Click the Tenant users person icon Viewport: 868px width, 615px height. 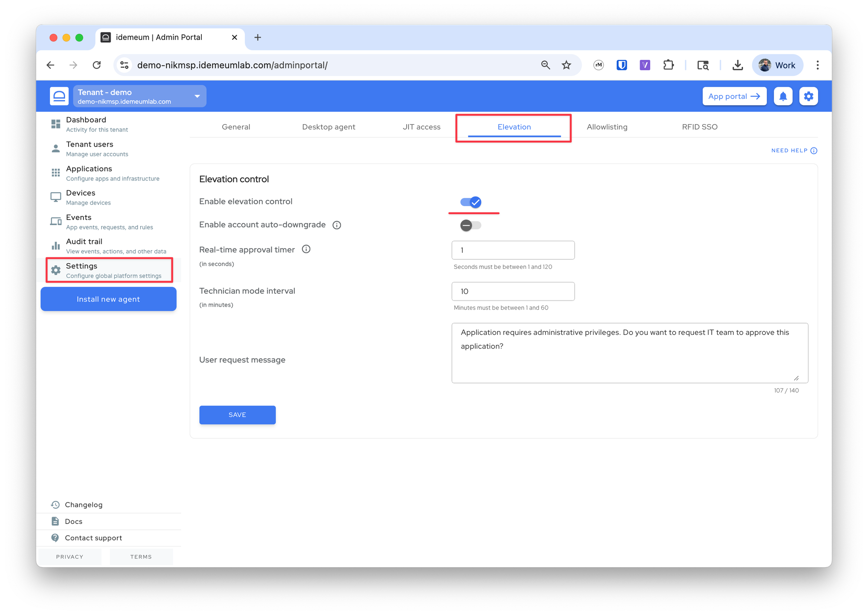pos(56,148)
